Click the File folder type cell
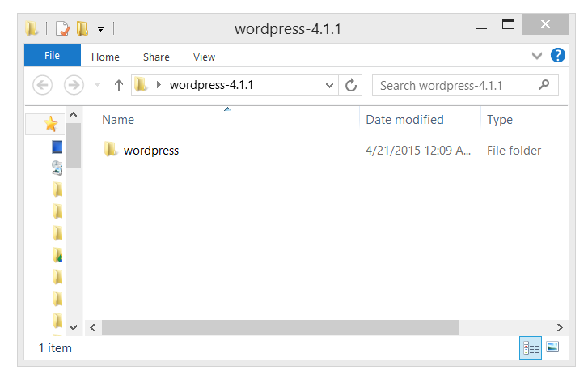588x383 pixels. coord(514,151)
